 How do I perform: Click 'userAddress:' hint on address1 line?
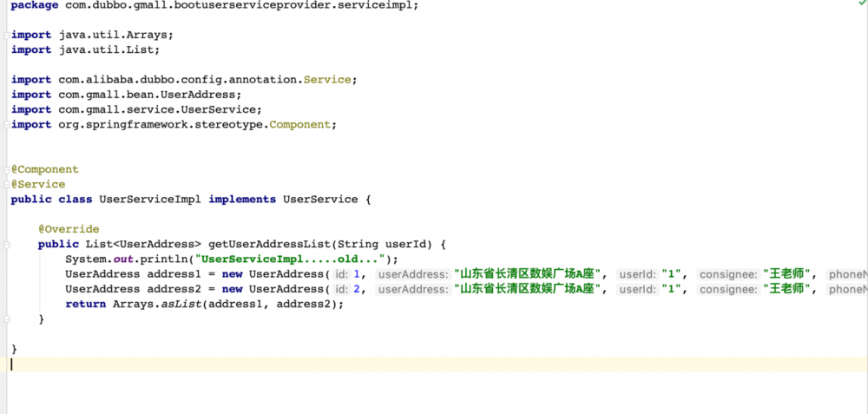click(x=412, y=274)
